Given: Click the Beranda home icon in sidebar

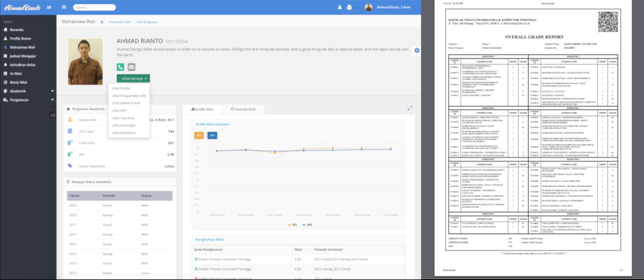Looking at the screenshot, I should (x=5, y=29).
